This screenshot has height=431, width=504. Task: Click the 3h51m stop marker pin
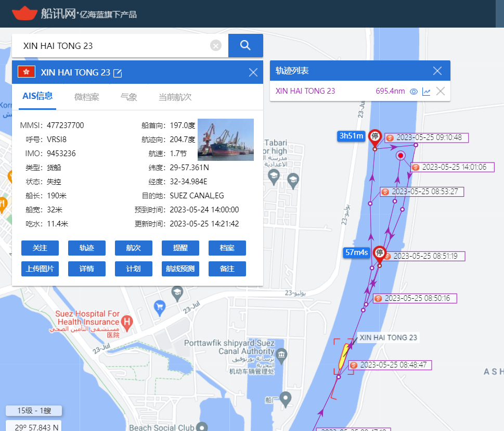coord(374,137)
